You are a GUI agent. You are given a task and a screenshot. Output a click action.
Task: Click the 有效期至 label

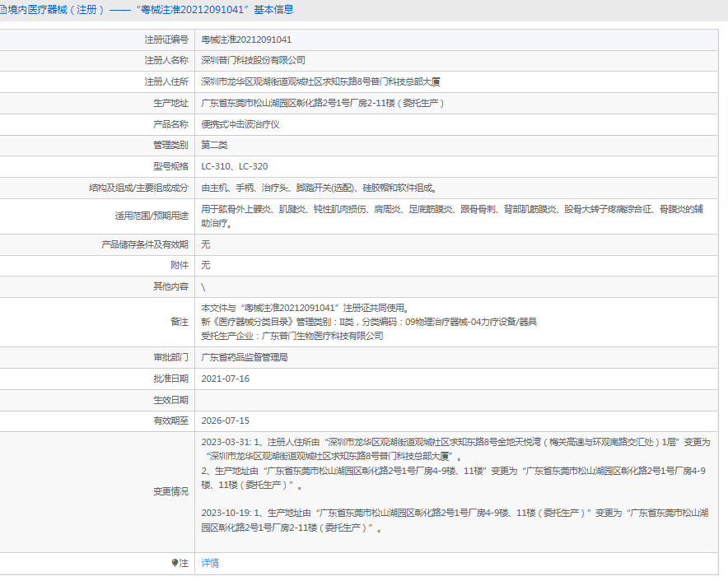coord(170,421)
